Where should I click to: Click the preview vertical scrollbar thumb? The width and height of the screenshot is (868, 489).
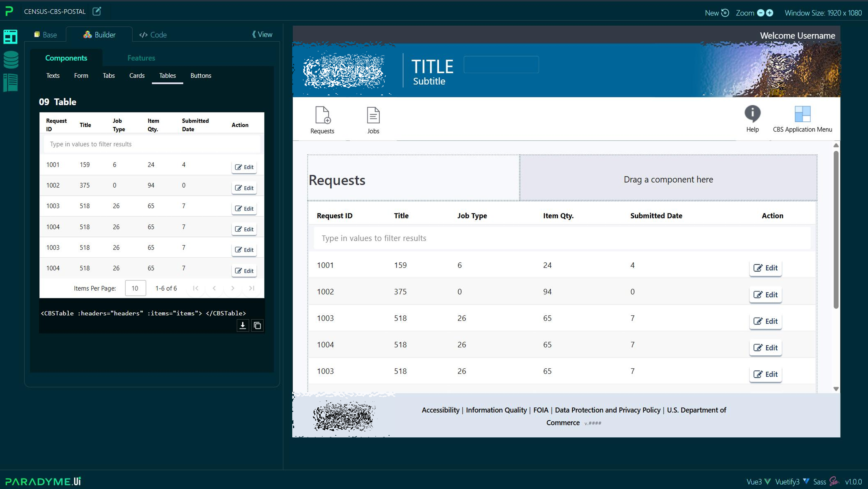836,229
